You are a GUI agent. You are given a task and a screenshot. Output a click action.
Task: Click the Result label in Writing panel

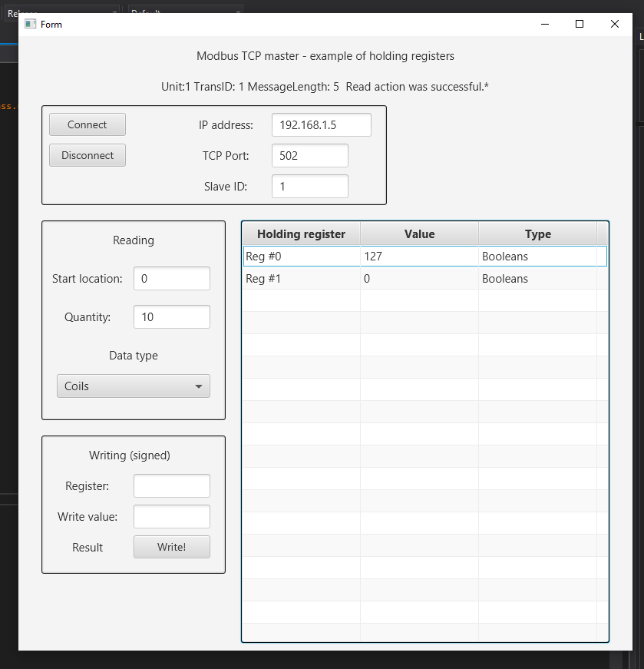(88, 548)
